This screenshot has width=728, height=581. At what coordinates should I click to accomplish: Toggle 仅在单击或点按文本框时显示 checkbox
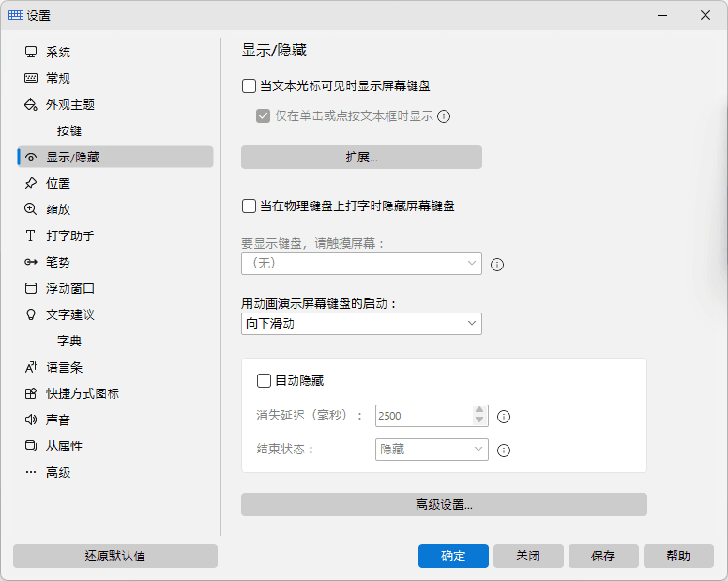[264, 116]
